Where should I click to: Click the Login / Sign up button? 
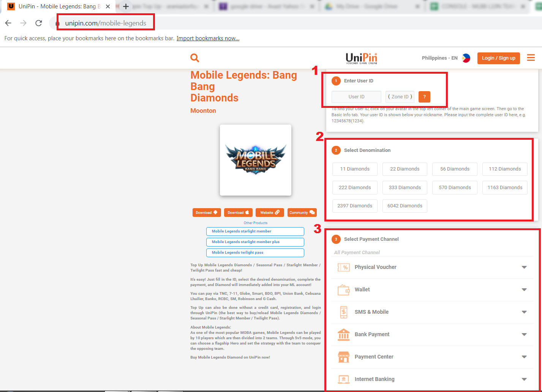coord(499,58)
